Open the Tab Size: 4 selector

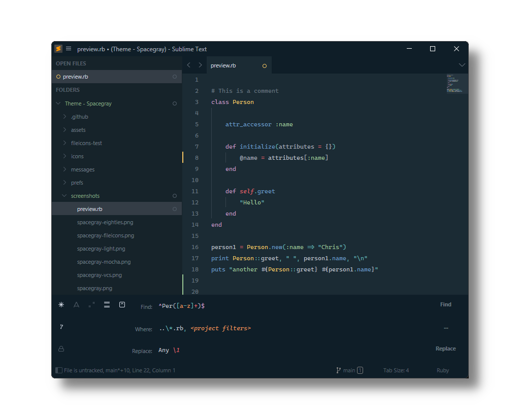(396, 370)
